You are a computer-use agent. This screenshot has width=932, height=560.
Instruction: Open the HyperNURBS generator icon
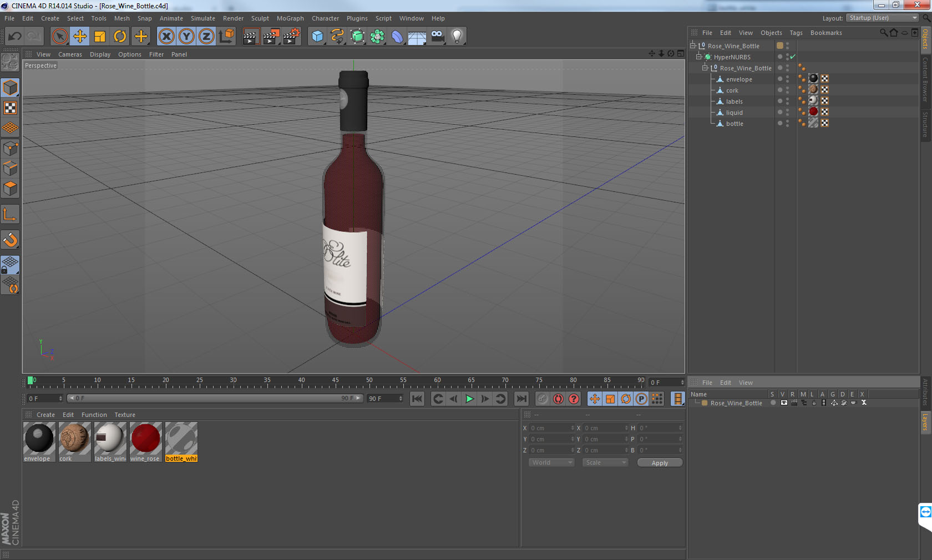point(357,37)
